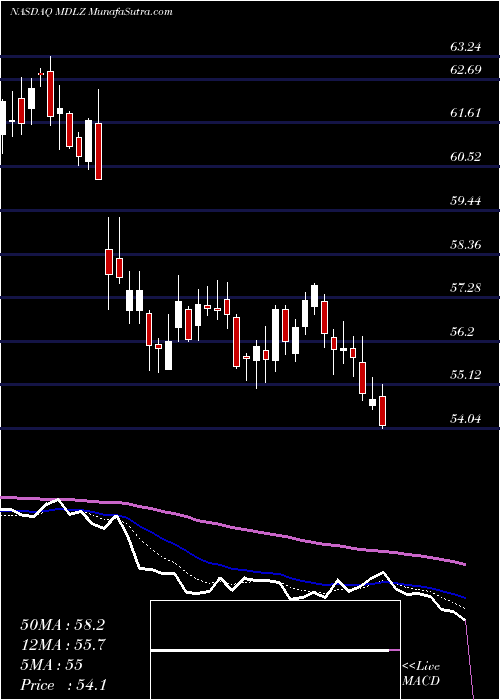Click the 5MA : 55 readout

51,665
